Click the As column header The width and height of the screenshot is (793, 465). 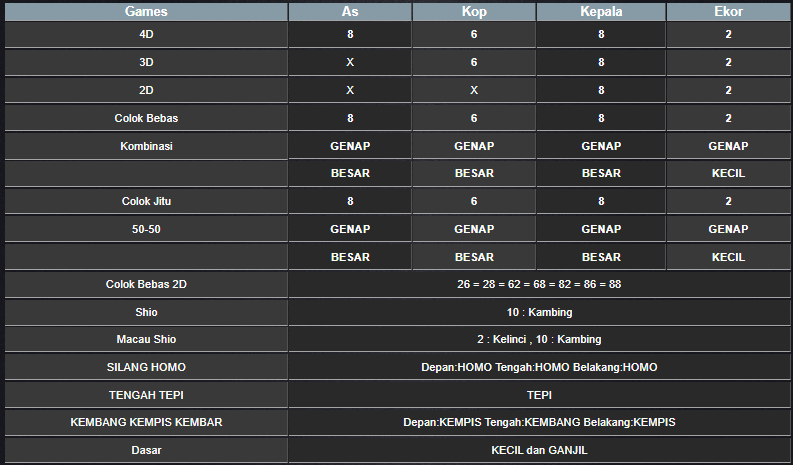(x=350, y=11)
